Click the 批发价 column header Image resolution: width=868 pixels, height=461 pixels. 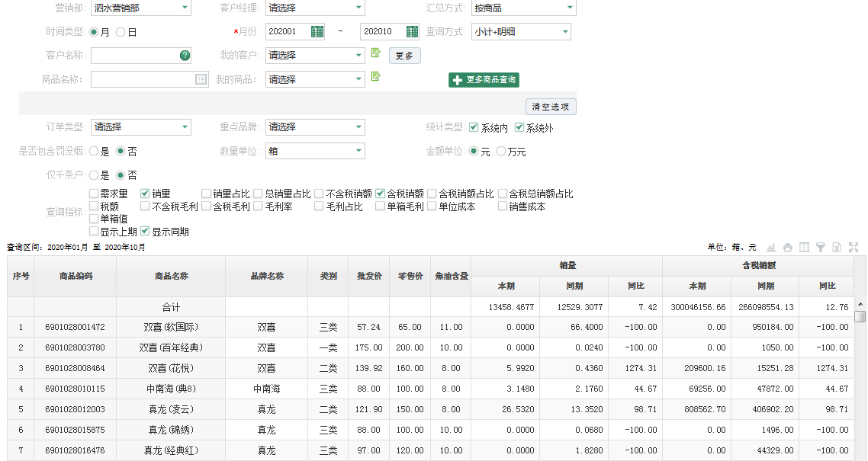coord(369,277)
